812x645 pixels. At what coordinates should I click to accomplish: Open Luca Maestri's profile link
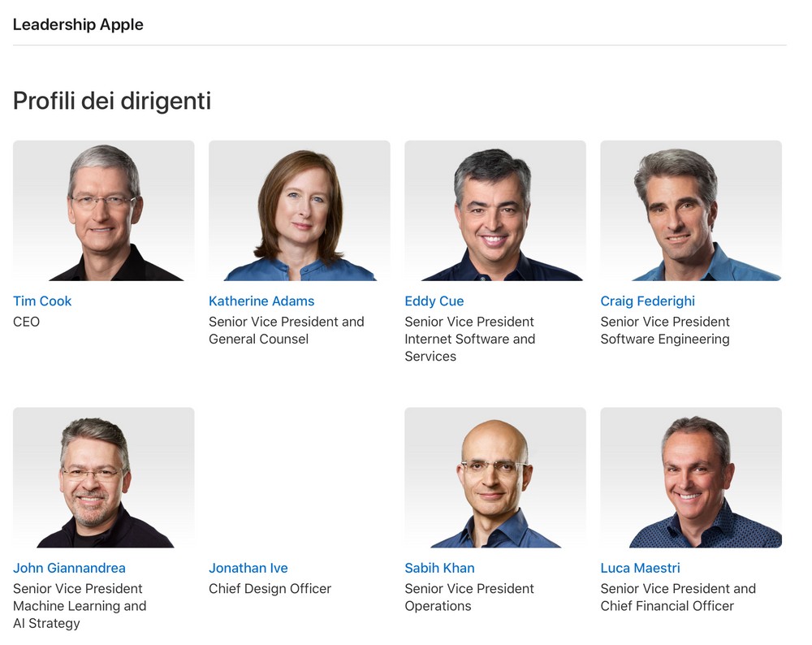(640, 568)
